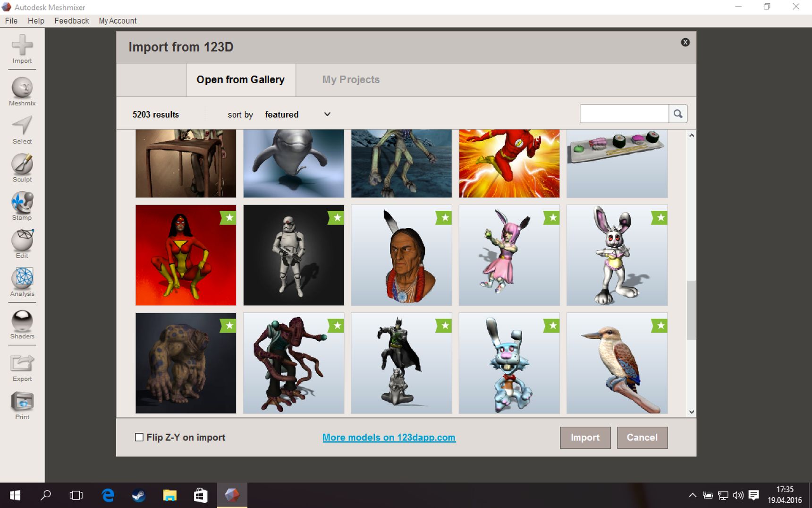Click the search magnifier button
The image size is (812, 508).
pyautogui.click(x=678, y=114)
